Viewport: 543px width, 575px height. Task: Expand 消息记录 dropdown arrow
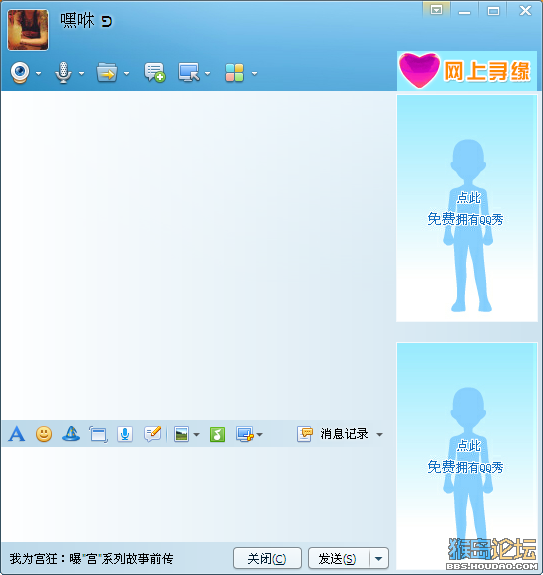tap(379, 435)
